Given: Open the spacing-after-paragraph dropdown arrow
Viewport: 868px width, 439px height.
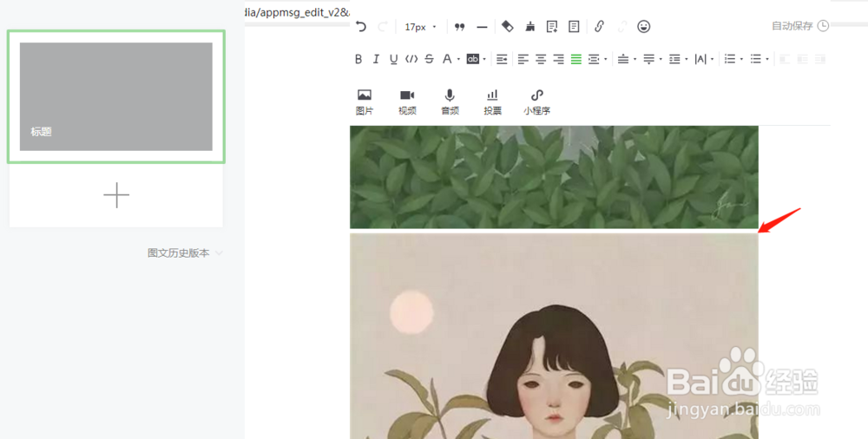Looking at the screenshot, I should (661, 59).
